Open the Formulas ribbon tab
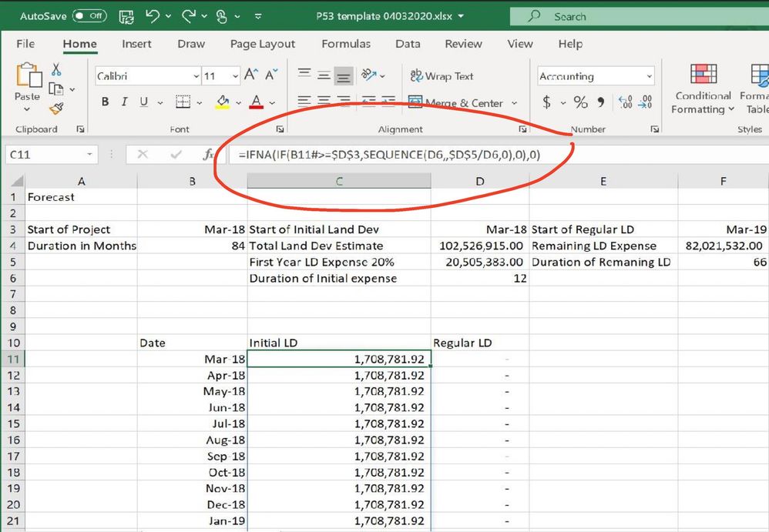Viewport: 769px width, 532px height. [x=346, y=44]
